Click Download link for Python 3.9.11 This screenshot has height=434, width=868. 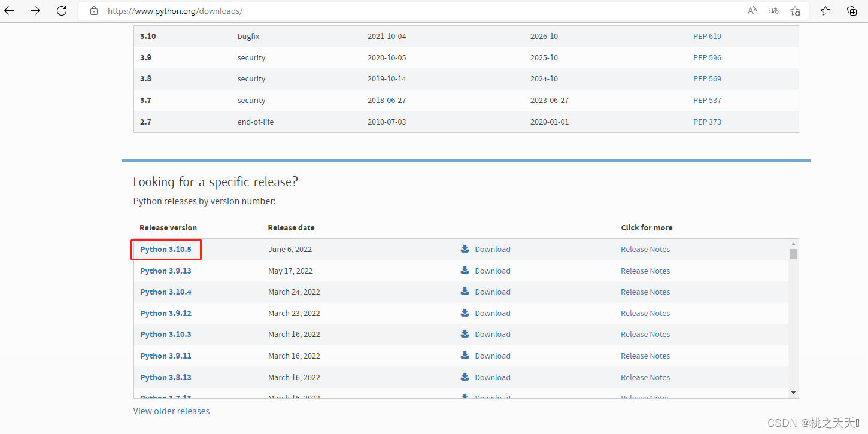coord(493,356)
